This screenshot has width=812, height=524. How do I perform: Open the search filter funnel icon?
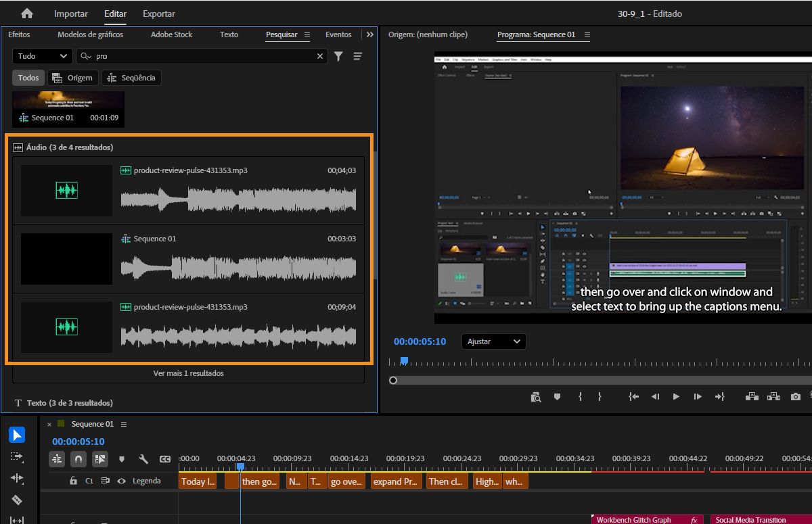click(x=338, y=56)
